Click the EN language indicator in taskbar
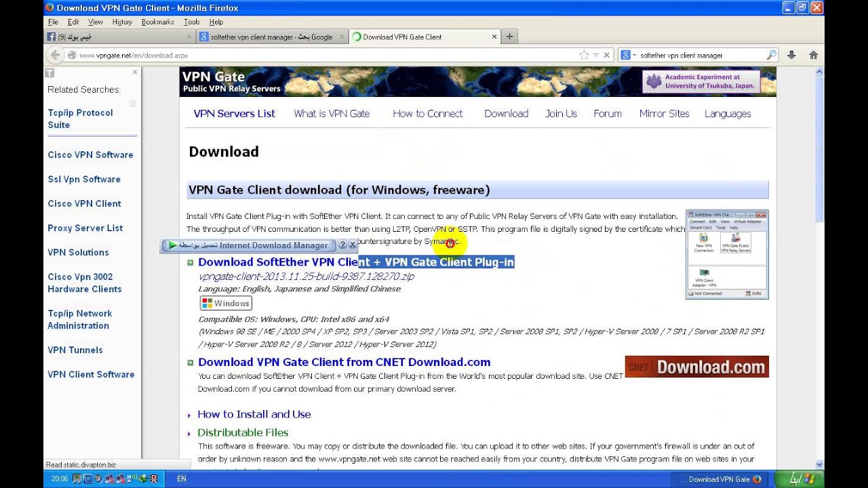Image resolution: width=868 pixels, height=488 pixels. pos(182,479)
